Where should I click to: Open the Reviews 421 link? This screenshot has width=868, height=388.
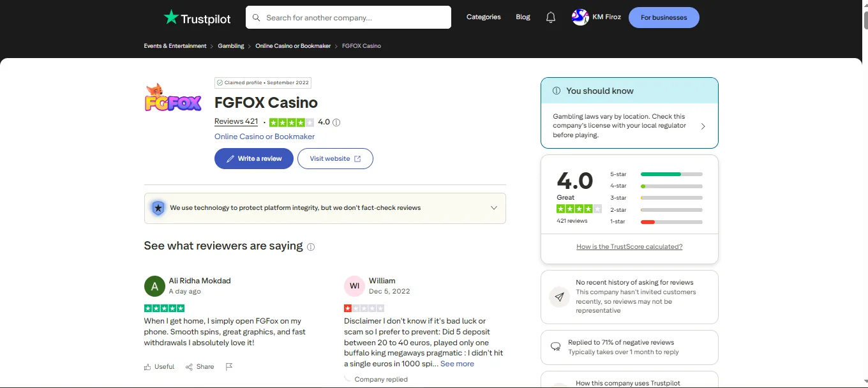[x=236, y=121]
